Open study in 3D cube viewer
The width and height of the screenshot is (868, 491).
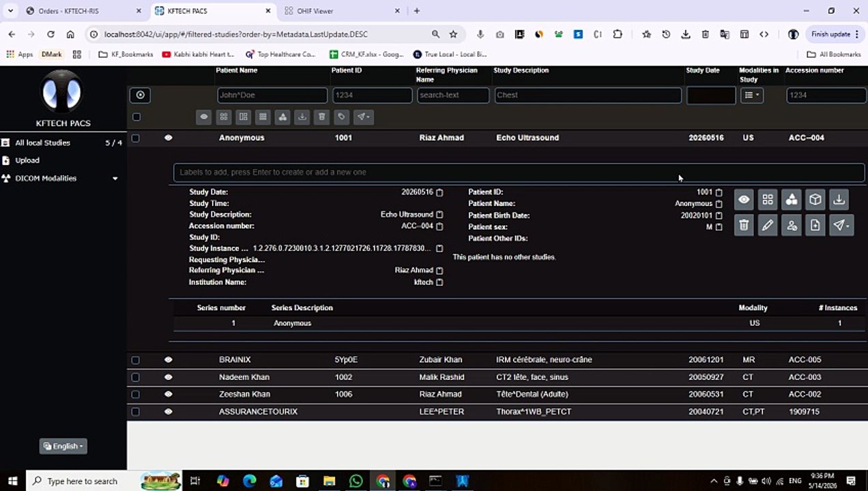pos(815,200)
